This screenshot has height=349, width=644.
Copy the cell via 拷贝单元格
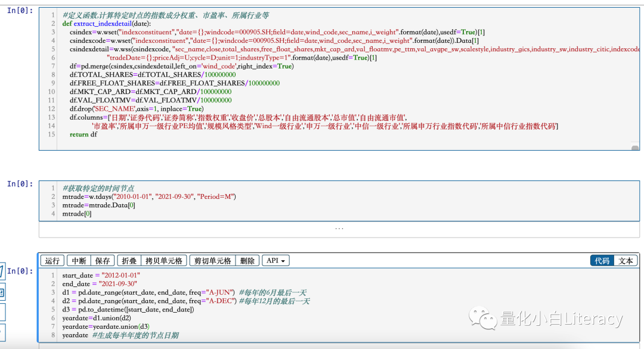tap(164, 261)
